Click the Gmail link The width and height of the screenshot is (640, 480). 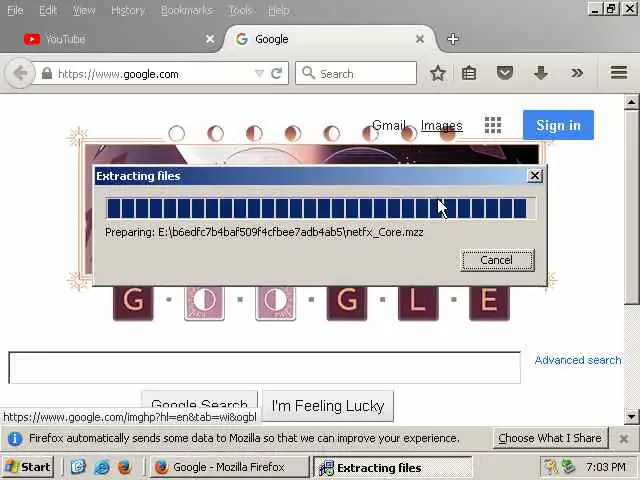389,125
